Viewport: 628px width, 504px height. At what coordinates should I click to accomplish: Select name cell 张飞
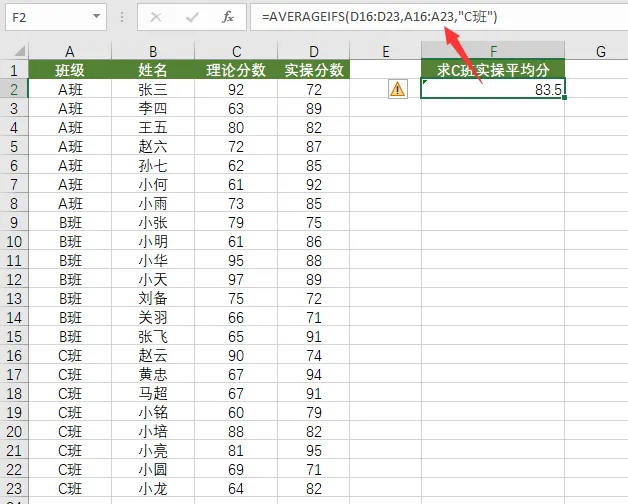[x=153, y=337]
